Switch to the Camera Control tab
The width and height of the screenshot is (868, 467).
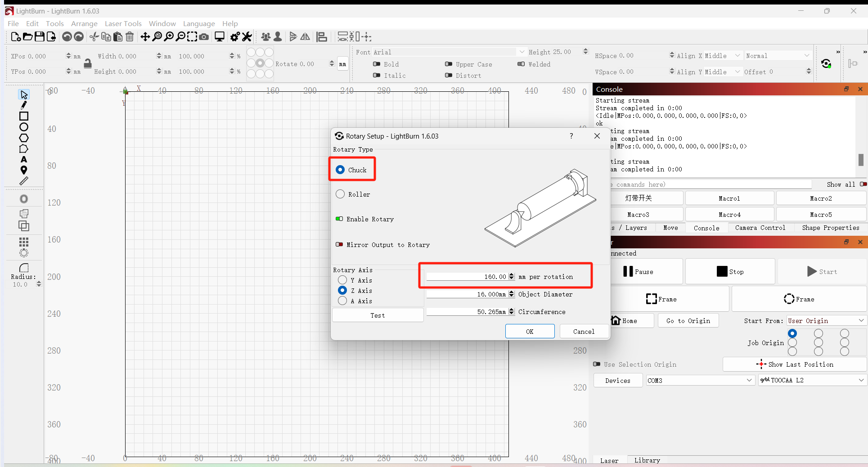point(760,228)
